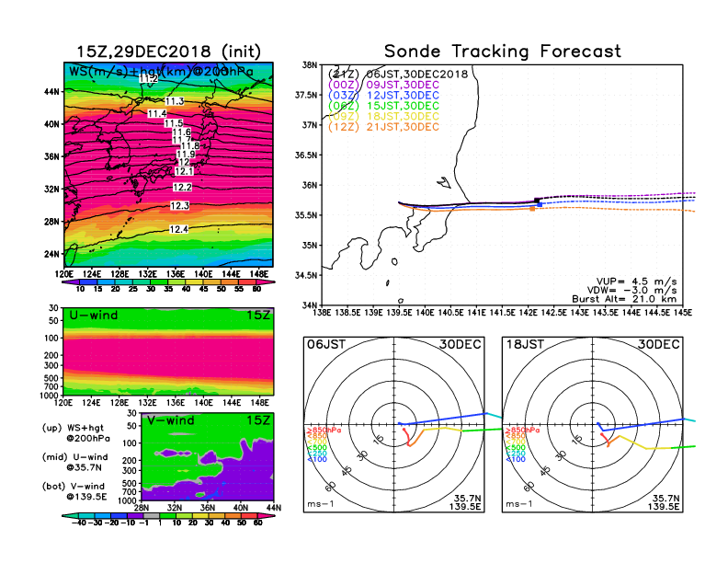The height and width of the screenshot is (563, 728).
Task: Click '<100' legend in 18JST hodograph
Action: [516, 459]
